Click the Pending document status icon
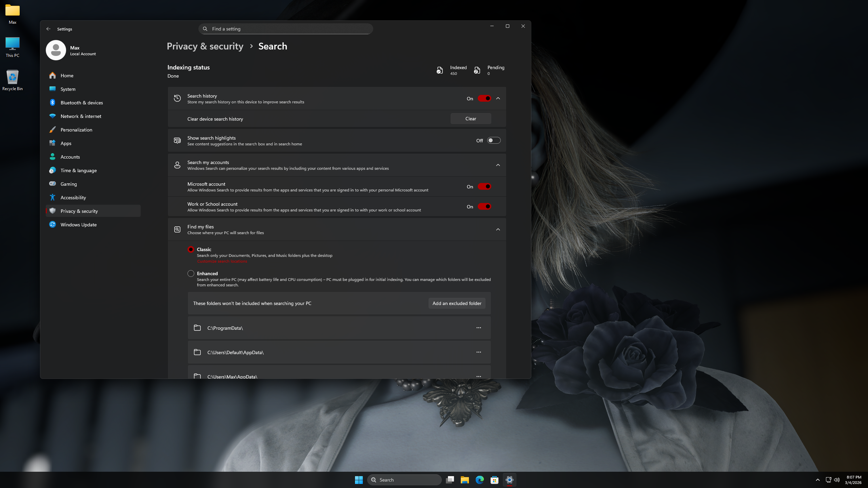Screen dimensions: 868x488 pos(477,70)
